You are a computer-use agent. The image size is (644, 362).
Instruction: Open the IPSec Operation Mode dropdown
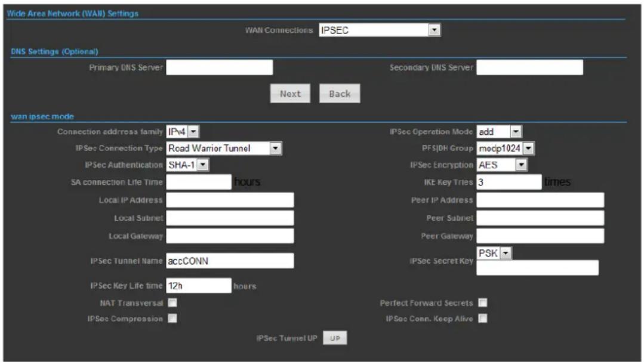click(499, 132)
